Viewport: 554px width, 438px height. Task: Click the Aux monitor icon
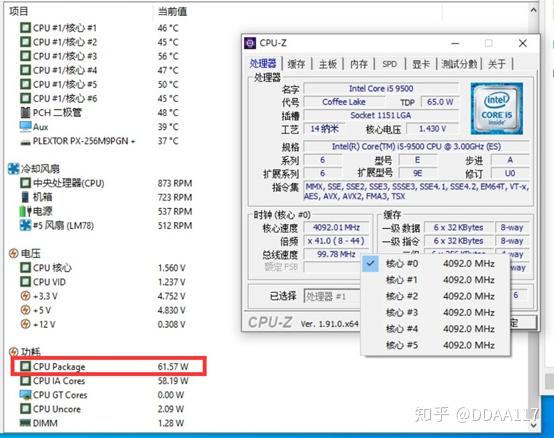pyautogui.click(x=25, y=126)
